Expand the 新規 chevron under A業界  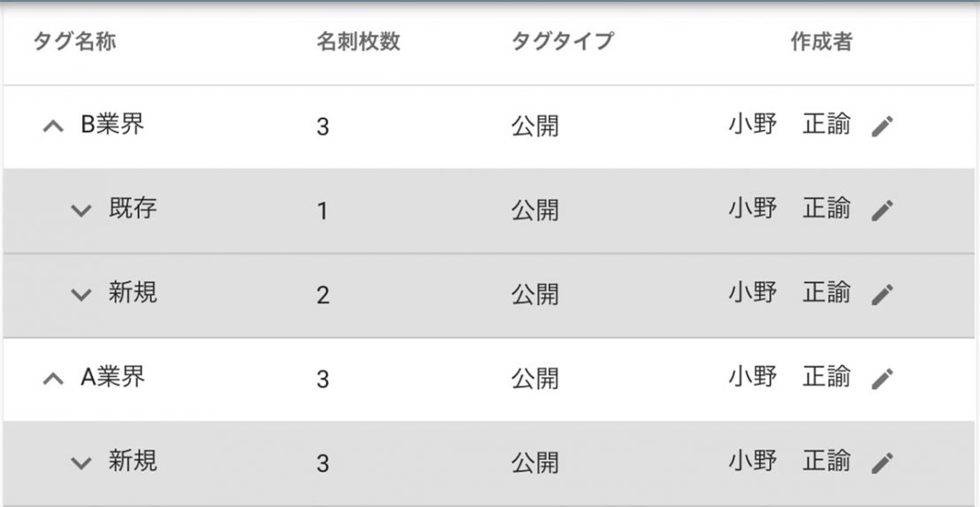point(81,463)
